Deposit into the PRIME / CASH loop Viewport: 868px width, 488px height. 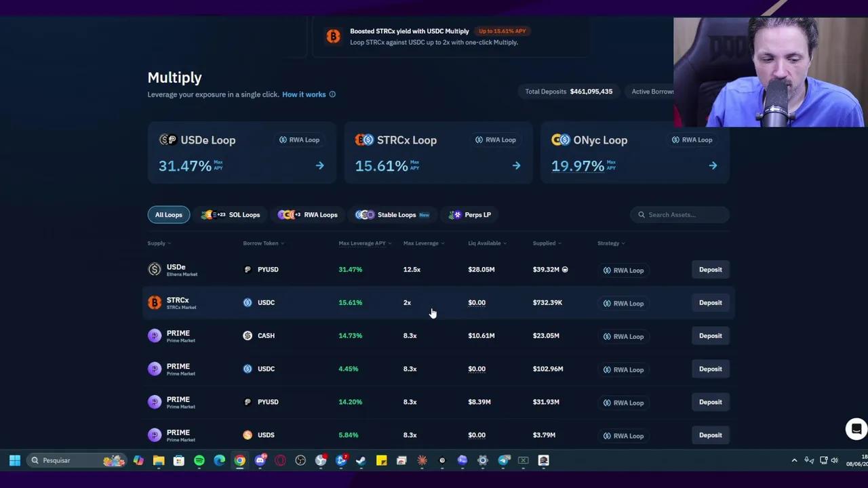(x=711, y=335)
